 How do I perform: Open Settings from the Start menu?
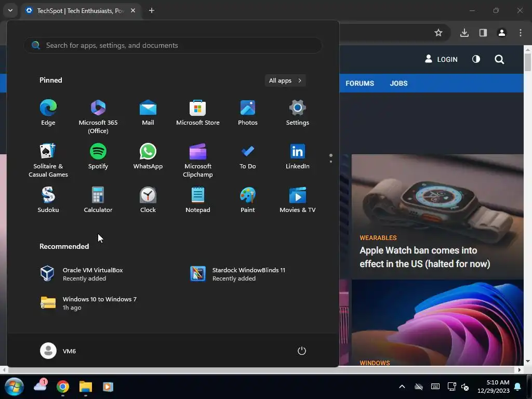(298, 113)
